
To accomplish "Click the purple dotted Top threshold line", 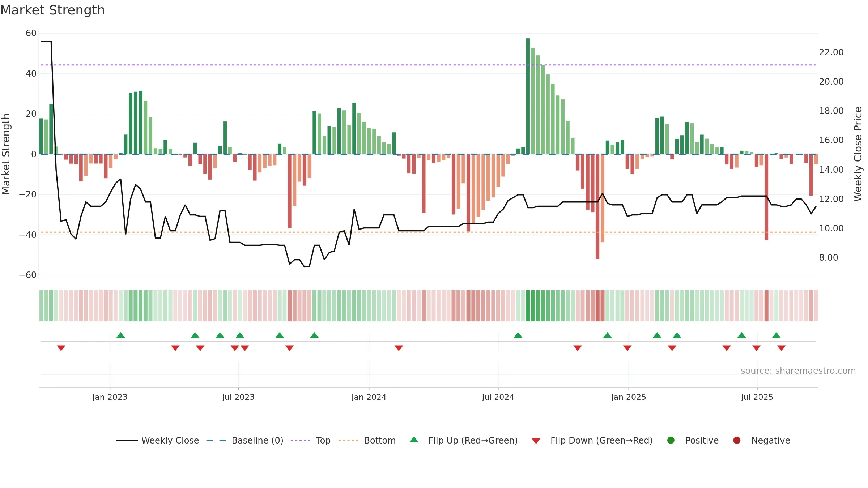I will point(429,65).
